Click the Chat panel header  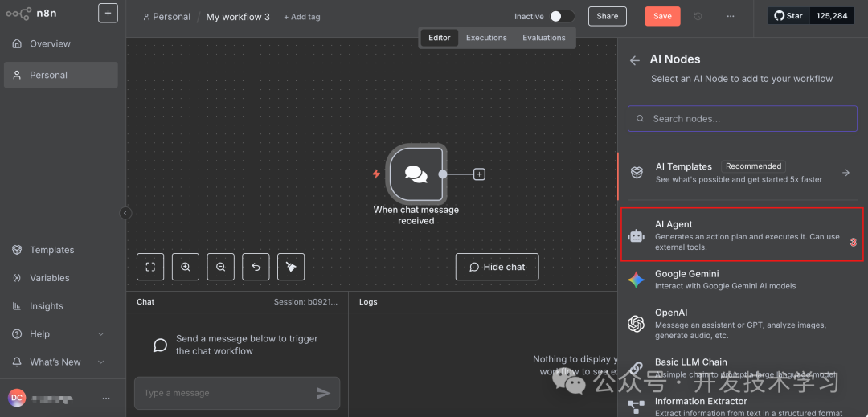click(145, 302)
